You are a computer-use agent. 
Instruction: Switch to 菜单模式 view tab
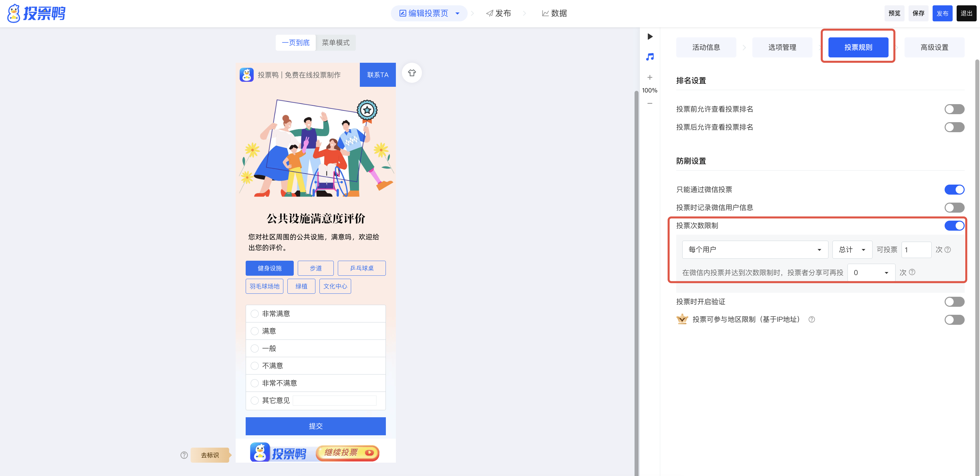coord(335,43)
